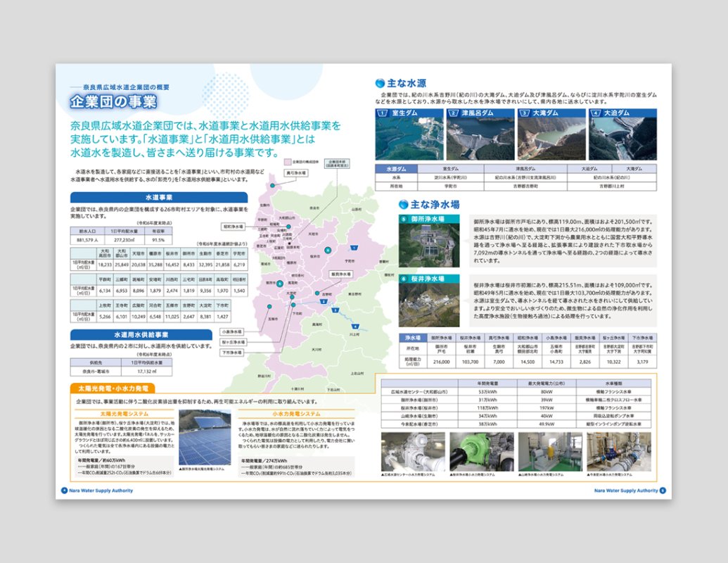The image size is (728, 563).
Task: Click the number 2 badge on 津風呂ダム photo title
Action: click(454, 113)
